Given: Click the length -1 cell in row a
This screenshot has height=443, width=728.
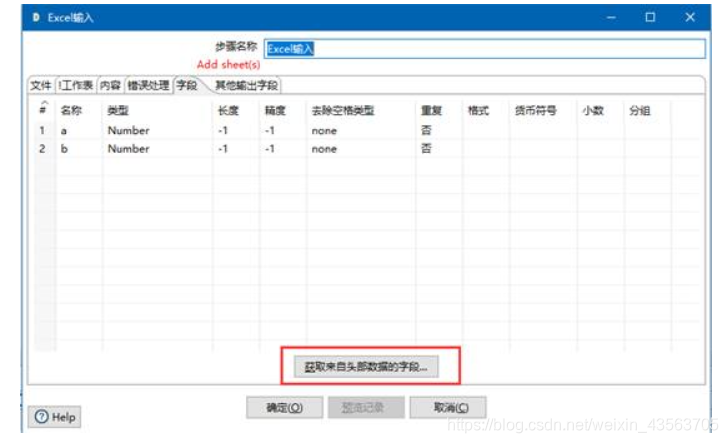Looking at the screenshot, I should tap(223, 130).
